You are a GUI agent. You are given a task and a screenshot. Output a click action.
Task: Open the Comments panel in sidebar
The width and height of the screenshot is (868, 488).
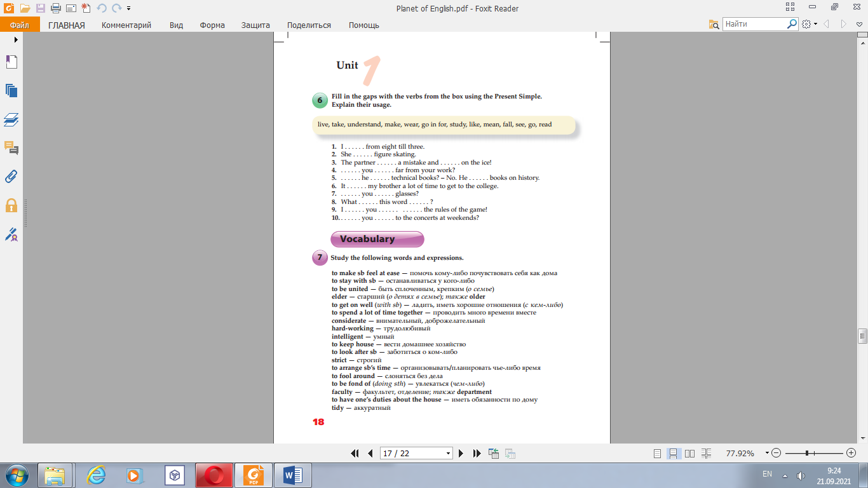(11, 148)
